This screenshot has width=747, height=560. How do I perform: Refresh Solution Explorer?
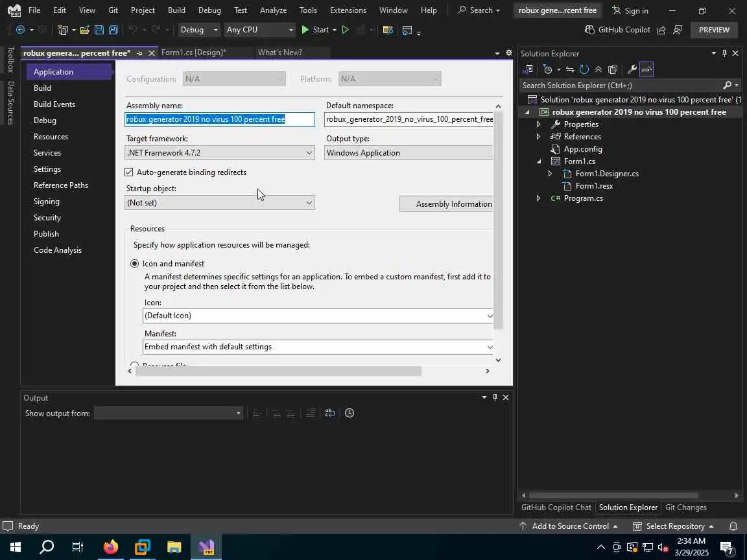pyautogui.click(x=584, y=69)
